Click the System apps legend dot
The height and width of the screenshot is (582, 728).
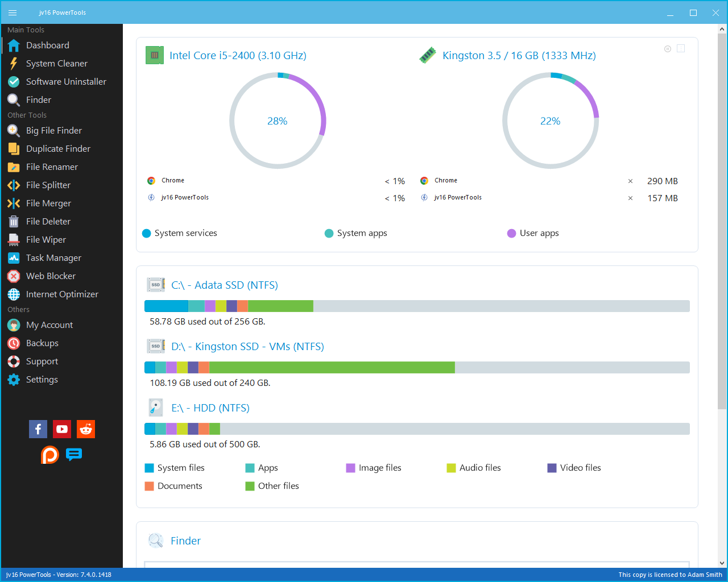(329, 234)
